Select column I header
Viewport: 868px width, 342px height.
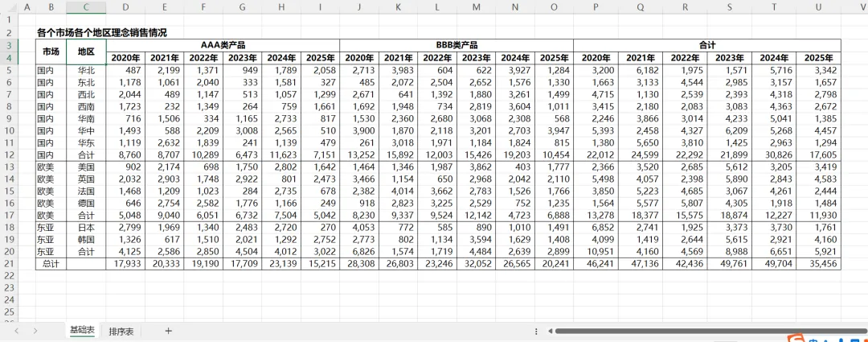tap(320, 7)
